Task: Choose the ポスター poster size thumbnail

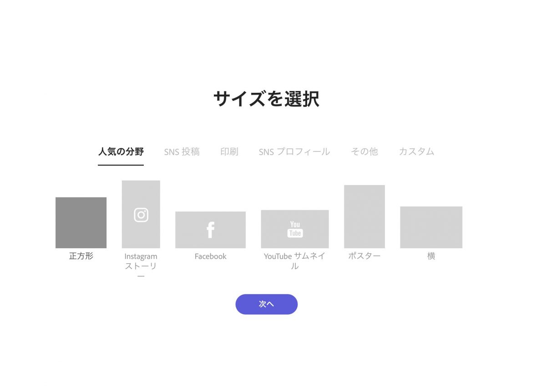Action: 364,216
